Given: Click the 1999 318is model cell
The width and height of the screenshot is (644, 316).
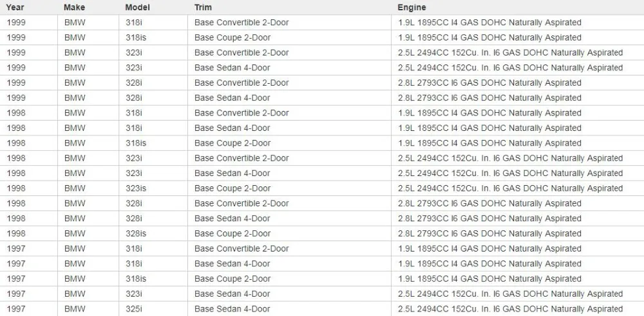Looking at the screenshot, I should pos(136,37).
